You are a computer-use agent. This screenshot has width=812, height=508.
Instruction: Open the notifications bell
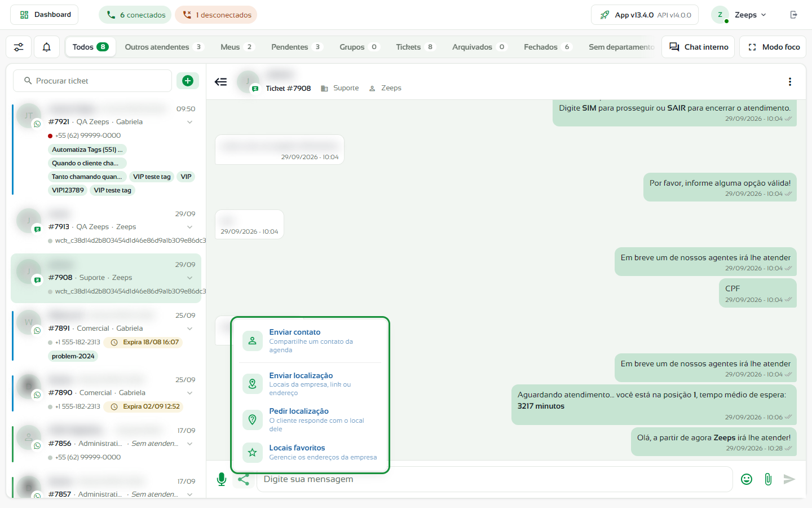(47, 47)
